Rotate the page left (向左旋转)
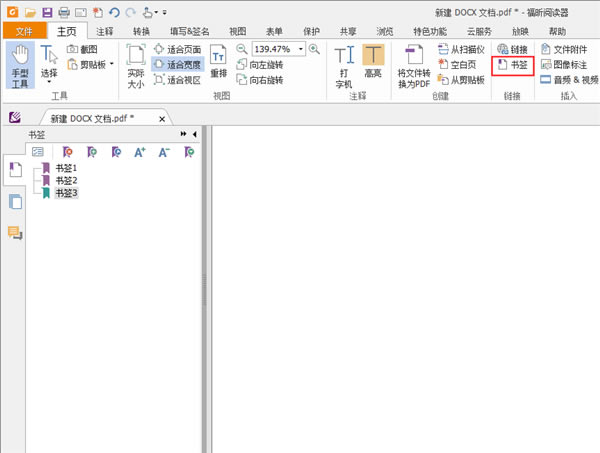This screenshot has height=453, width=600. click(260, 65)
